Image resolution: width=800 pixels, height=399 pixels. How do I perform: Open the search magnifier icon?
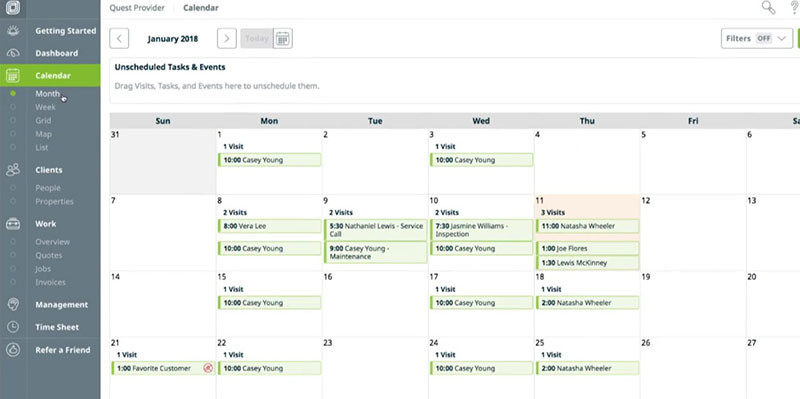(x=768, y=8)
